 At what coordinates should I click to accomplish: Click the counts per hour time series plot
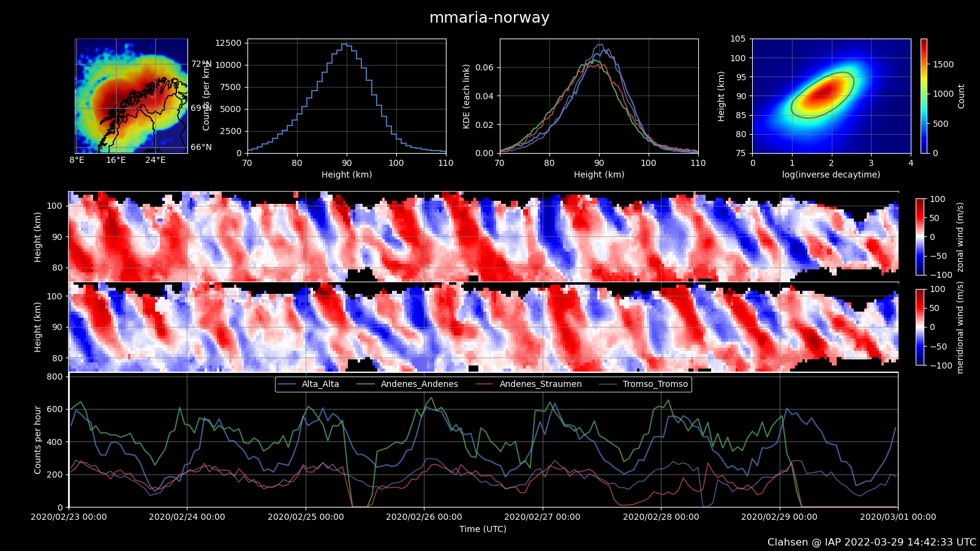pos(484,440)
